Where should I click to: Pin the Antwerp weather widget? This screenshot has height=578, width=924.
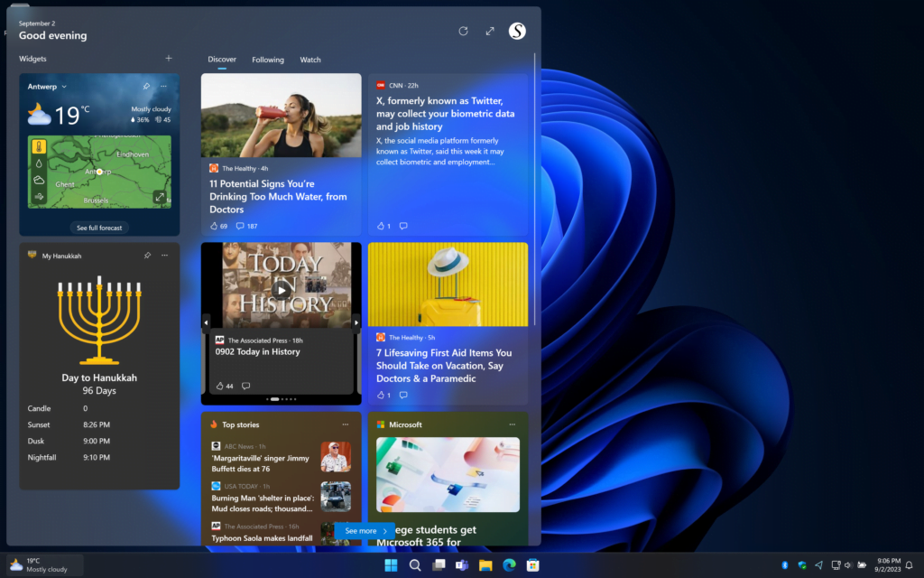pos(146,86)
